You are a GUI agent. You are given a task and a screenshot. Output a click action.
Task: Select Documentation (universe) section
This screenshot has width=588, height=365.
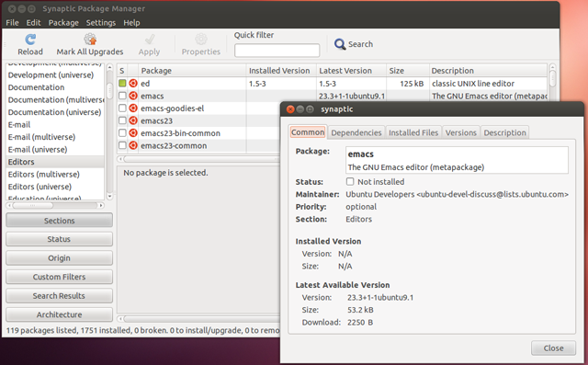click(55, 112)
